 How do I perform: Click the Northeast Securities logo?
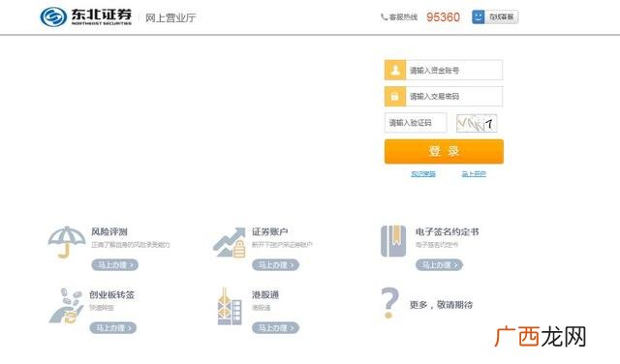coord(86,17)
